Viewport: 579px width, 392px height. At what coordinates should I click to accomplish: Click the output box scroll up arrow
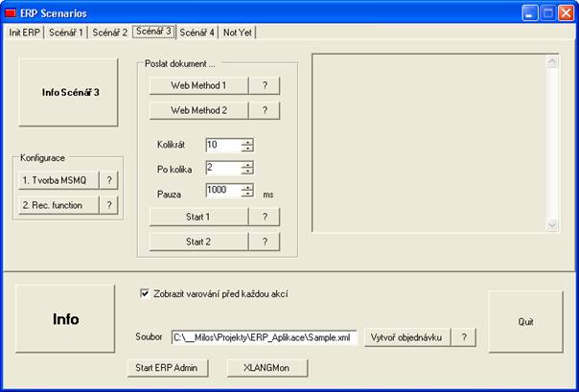pos(552,62)
